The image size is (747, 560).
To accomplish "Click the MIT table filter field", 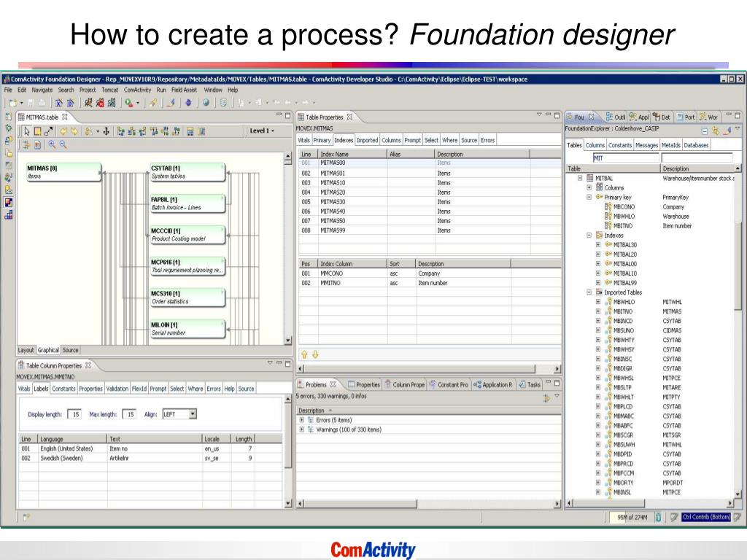I will [x=625, y=157].
